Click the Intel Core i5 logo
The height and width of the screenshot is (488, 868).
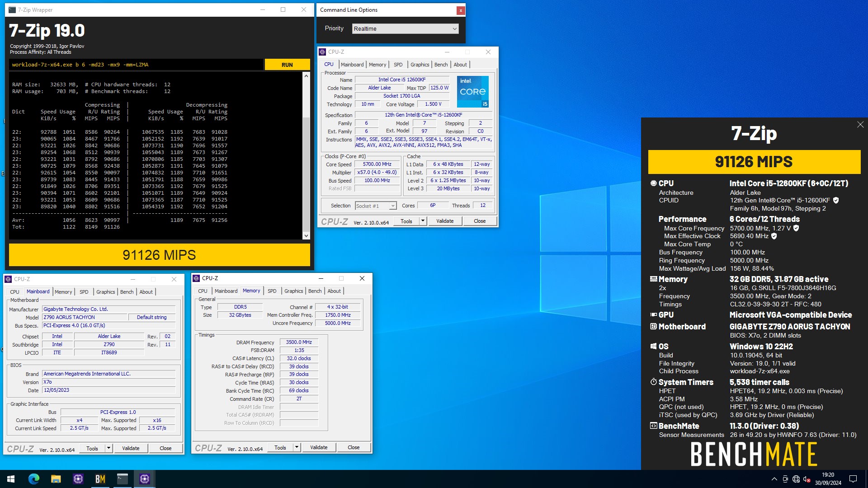pos(472,92)
